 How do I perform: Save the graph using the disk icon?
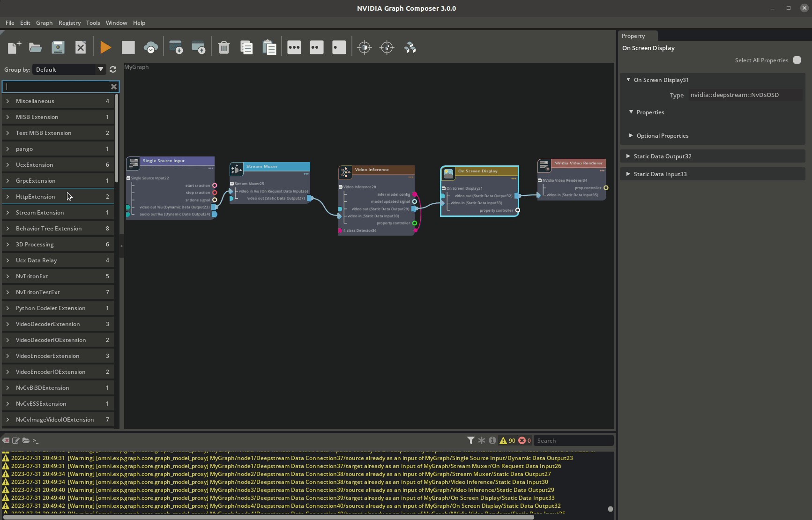tap(58, 47)
